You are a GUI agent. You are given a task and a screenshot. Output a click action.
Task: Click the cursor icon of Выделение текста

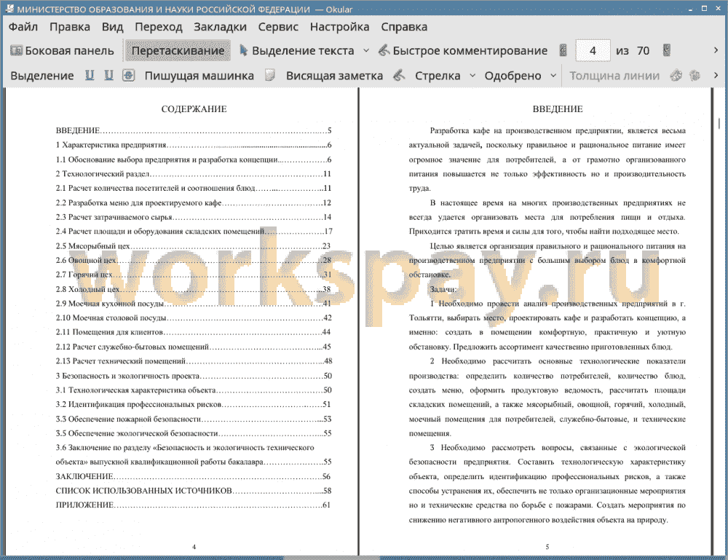coord(243,50)
